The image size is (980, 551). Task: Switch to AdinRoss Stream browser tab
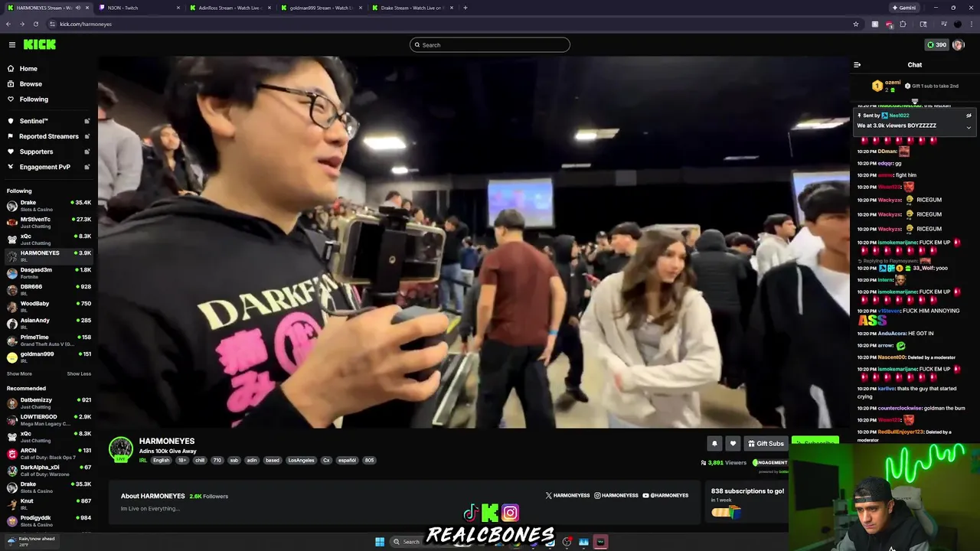point(230,8)
